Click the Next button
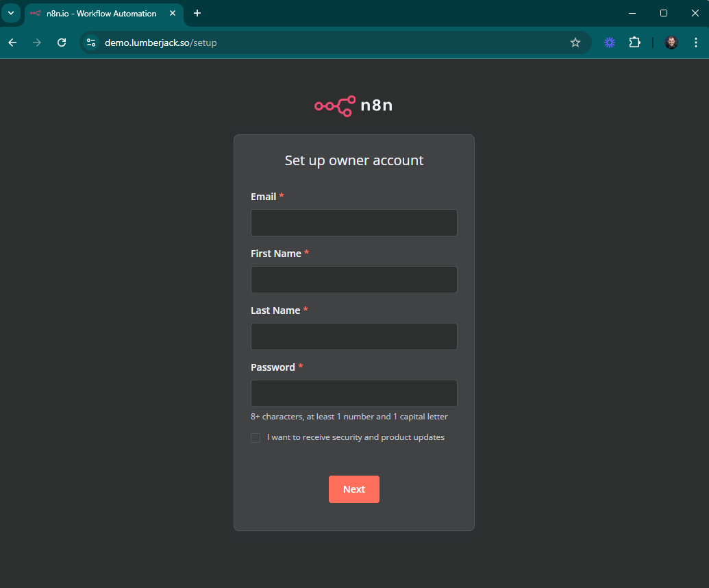 [354, 489]
